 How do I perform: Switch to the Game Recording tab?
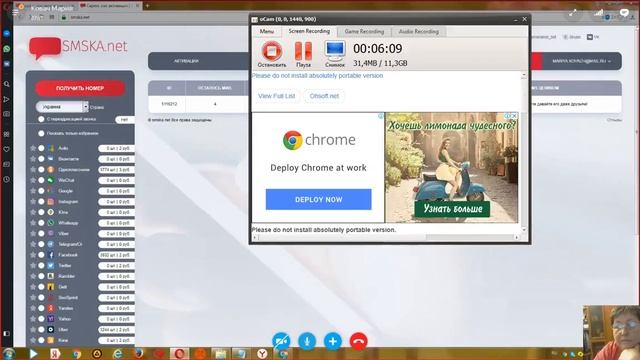point(364,31)
